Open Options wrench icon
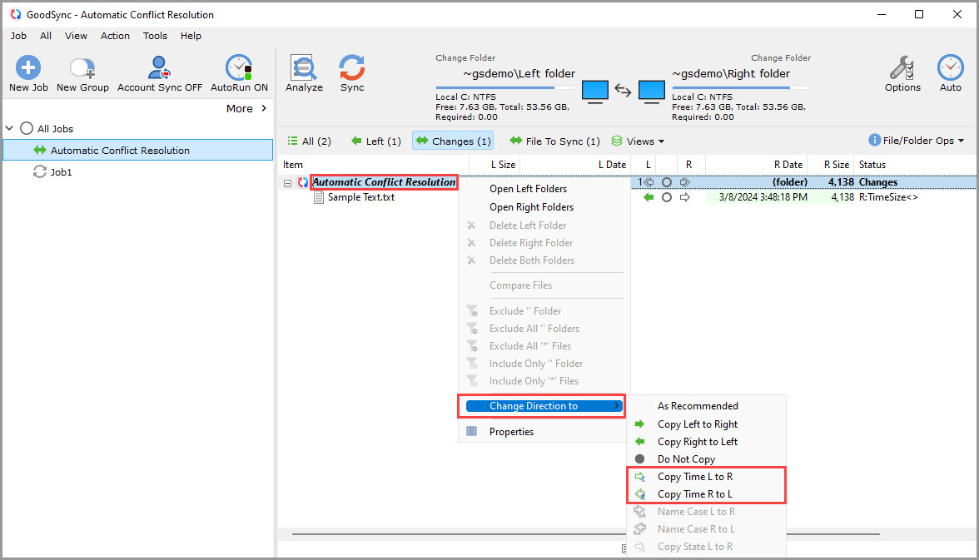Screen dimensions: 979x560 pos(902,67)
